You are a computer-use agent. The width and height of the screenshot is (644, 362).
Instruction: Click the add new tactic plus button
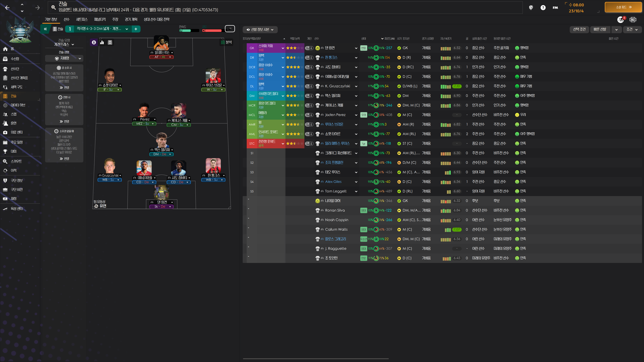(x=136, y=29)
